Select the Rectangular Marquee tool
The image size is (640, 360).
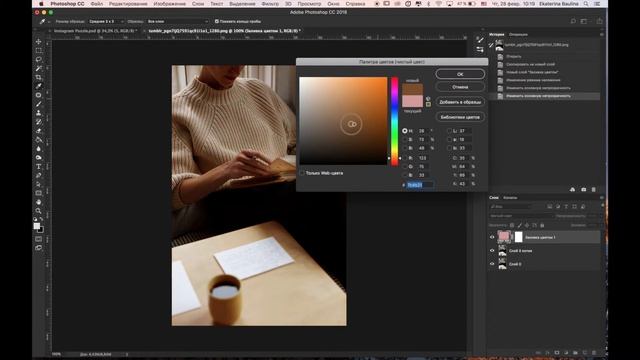[x=38, y=51]
